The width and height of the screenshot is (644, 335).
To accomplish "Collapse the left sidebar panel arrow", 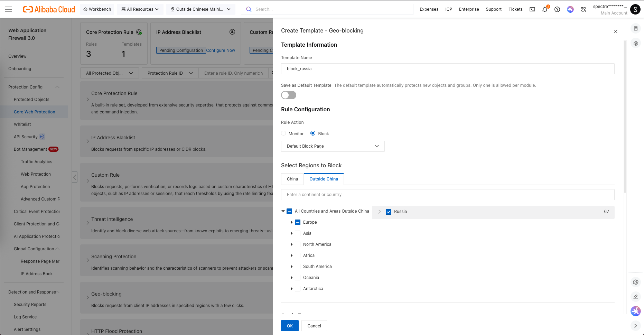I will tap(75, 177).
